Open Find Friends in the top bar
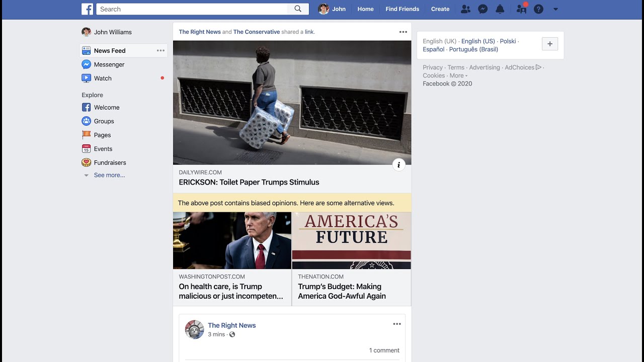Viewport: 644px width, 362px height. [x=402, y=9]
